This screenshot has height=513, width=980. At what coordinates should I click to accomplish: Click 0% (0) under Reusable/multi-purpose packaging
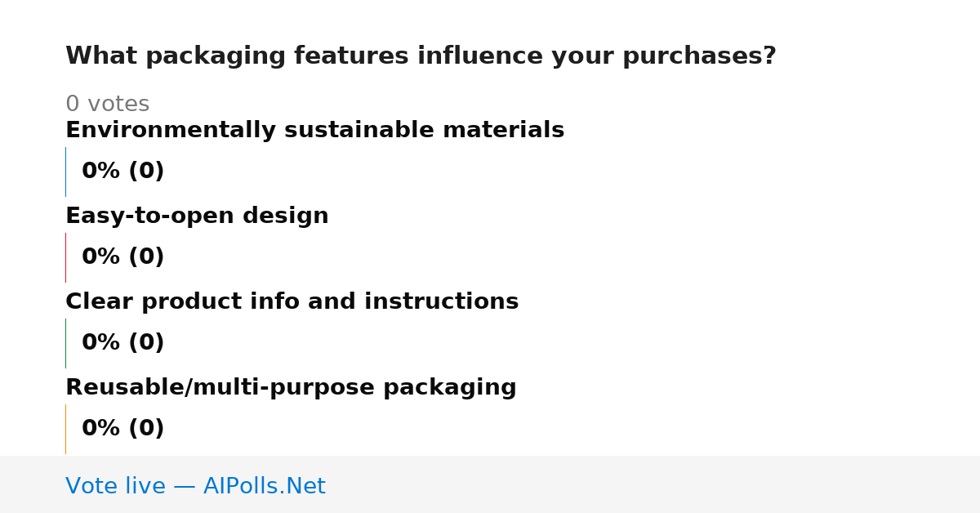123,429
